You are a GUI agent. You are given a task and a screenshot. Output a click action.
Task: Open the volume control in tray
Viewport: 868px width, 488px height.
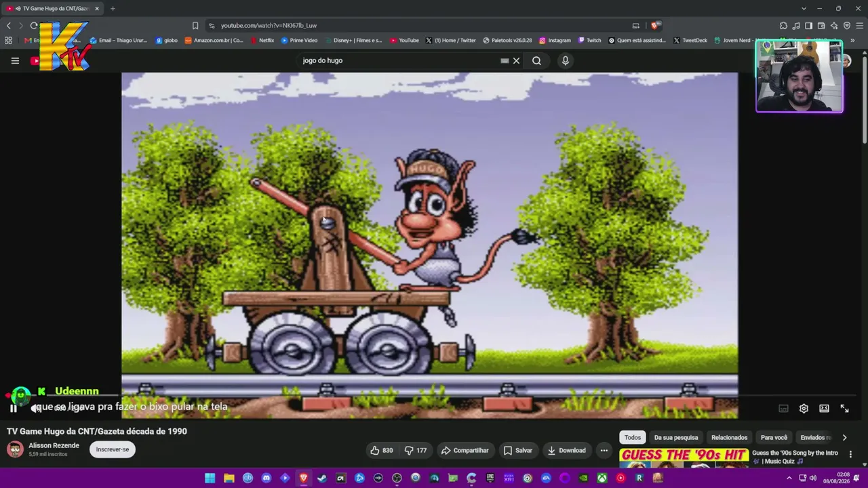(813, 478)
